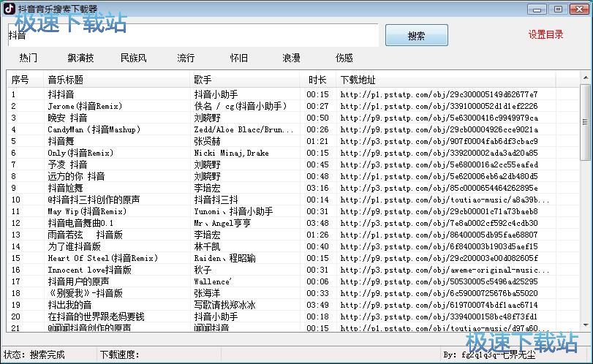Click URL containing aweme-original-music
The image size is (593, 364).
click(445, 270)
